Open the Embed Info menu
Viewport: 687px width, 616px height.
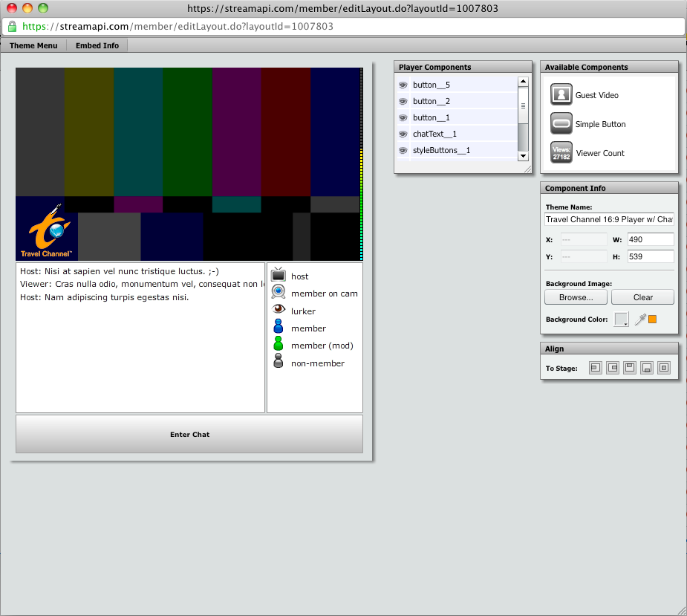[x=97, y=45]
